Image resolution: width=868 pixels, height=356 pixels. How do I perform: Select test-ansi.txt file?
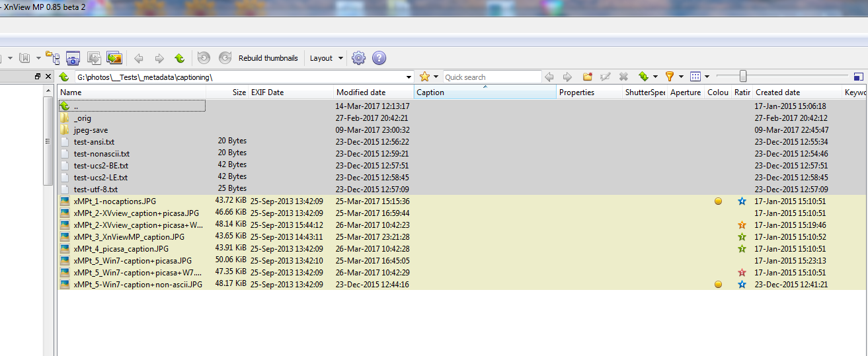94,142
